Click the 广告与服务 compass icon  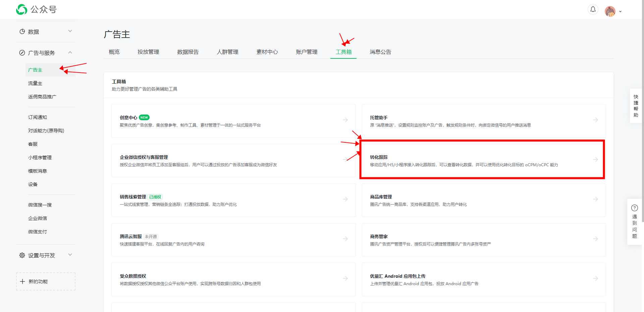[22, 53]
